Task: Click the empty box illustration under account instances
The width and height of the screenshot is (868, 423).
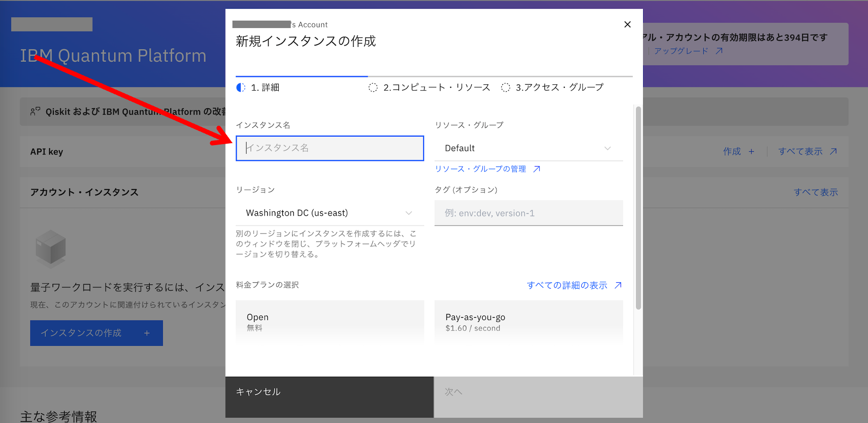Action: click(x=51, y=248)
